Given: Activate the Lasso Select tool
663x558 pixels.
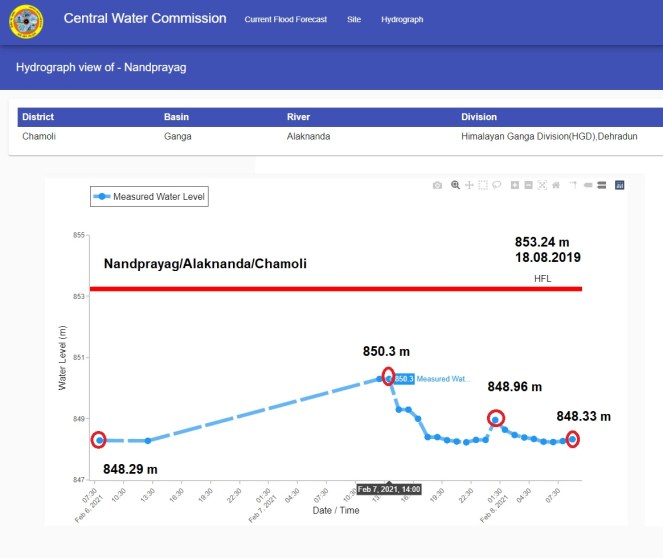Looking at the screenshot, I should coord(497,185).
